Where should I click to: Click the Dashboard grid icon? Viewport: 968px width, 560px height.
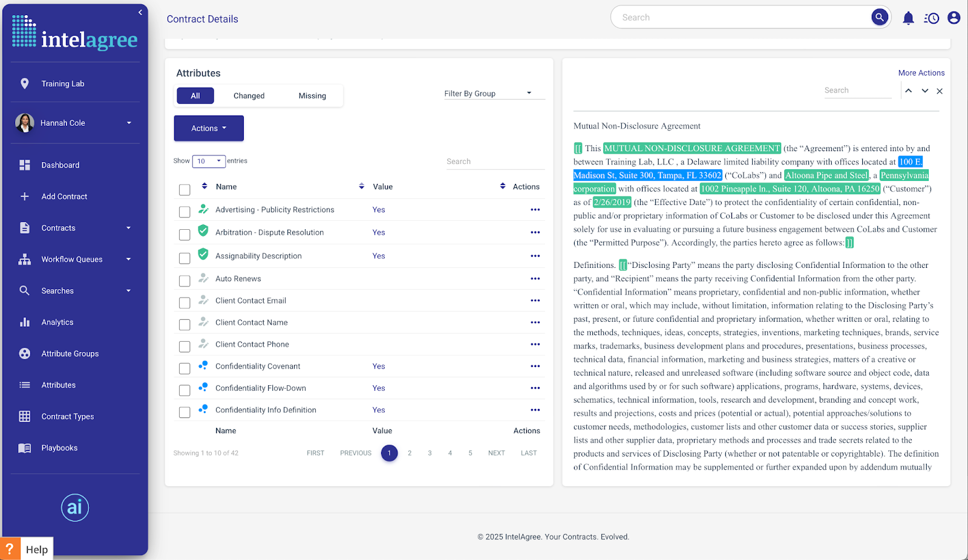coord(24,165)
